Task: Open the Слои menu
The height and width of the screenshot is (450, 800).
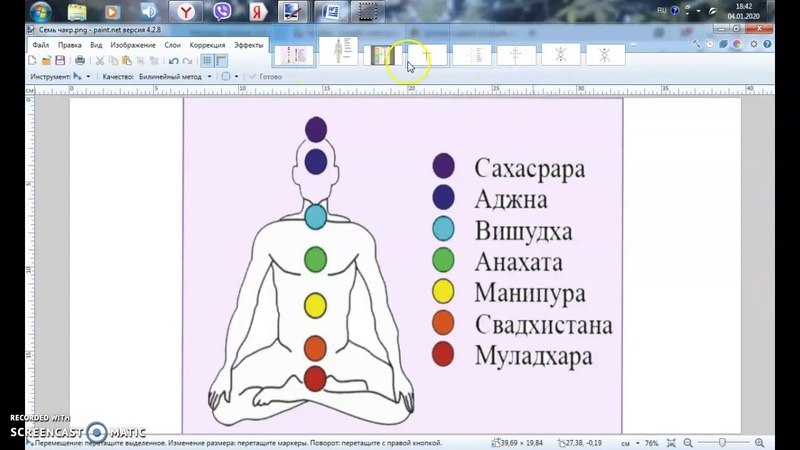Action: [172, 45]
